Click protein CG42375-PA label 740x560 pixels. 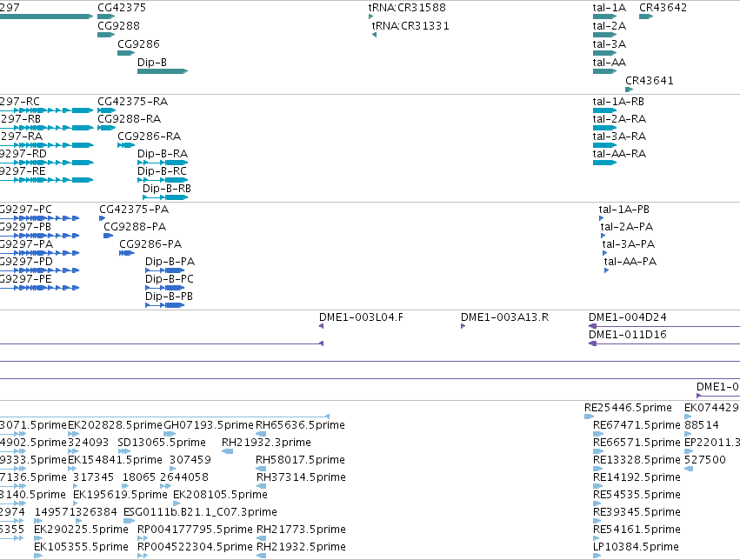[x=134, y=209]
